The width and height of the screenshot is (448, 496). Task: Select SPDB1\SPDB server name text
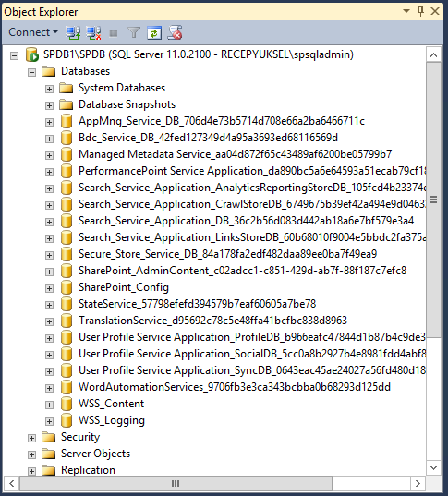click(198, 54)
